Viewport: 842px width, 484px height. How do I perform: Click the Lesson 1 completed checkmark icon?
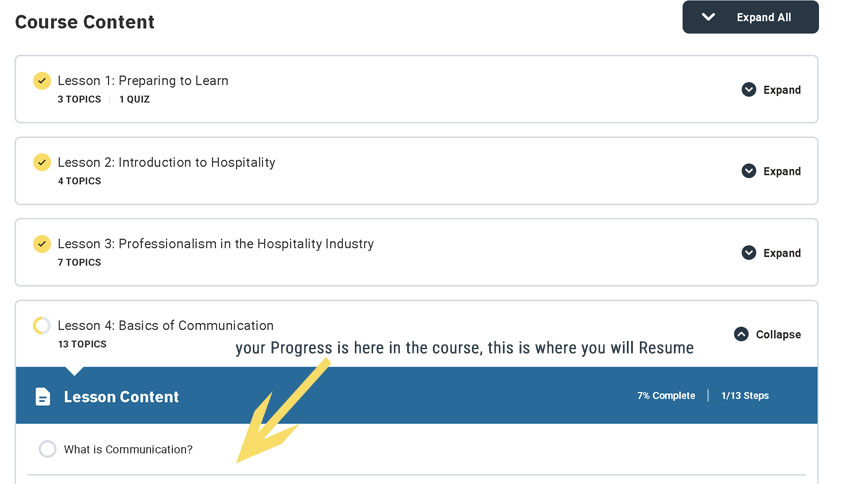(x=42, y=81)
